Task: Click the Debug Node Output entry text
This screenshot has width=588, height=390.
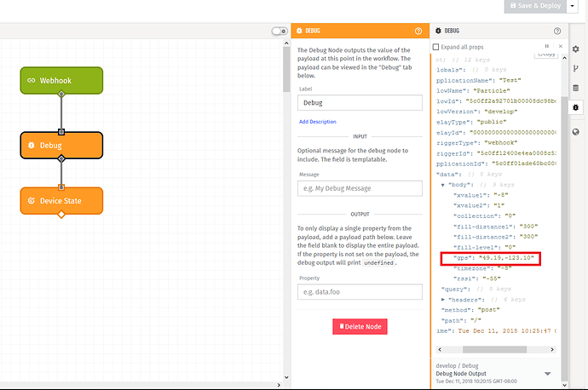Action: pos(461,374)
